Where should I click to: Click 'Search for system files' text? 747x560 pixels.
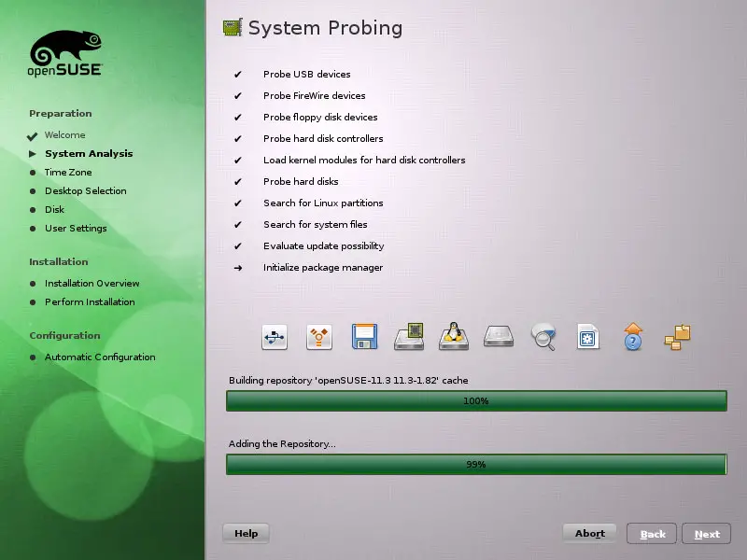click(316, 224)
